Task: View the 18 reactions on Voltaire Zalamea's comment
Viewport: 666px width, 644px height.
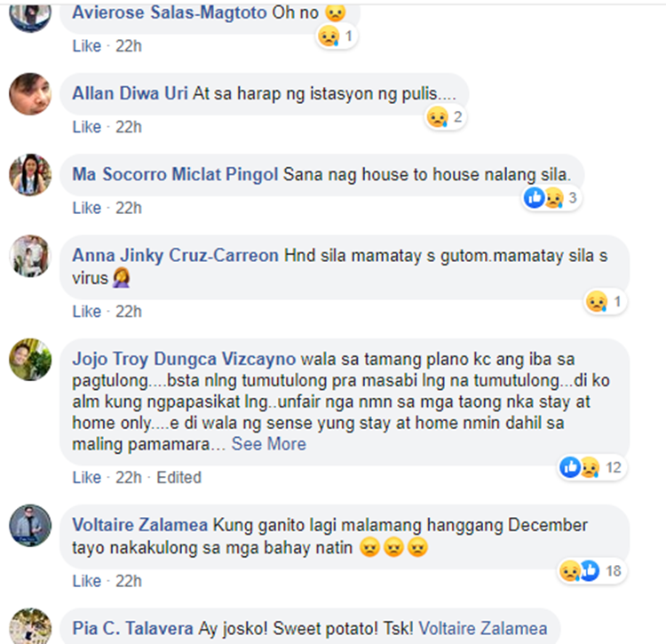Action: point(591,571)
